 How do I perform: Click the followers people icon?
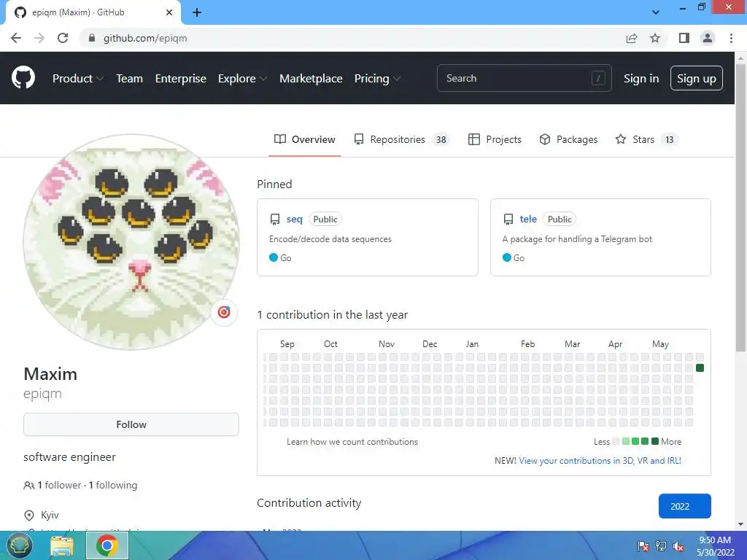(x=28, y=485)
